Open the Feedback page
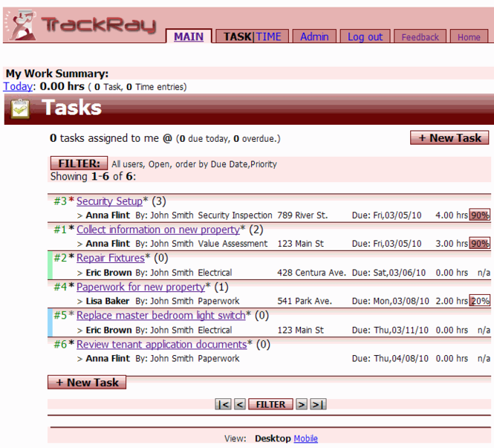 click(x=420, y=37)
